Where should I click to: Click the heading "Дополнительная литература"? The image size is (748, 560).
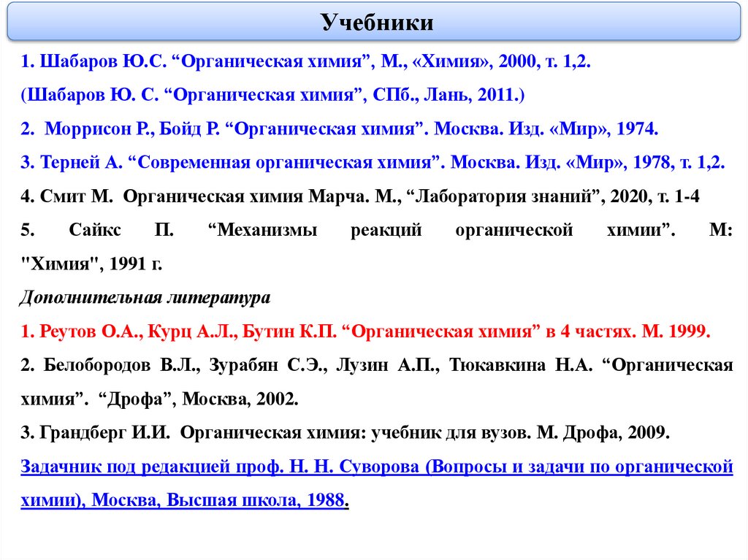click(x=145, y=297)
